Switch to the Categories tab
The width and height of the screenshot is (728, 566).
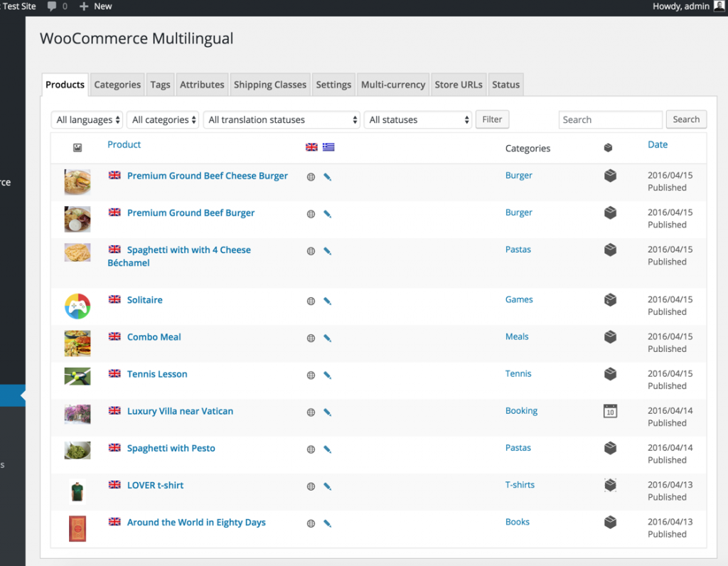[117, 85]
